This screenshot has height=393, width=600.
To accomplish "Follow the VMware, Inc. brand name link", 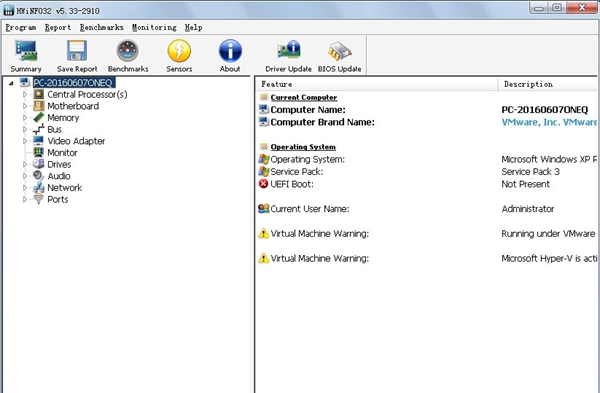I will [x=549, y=122].
